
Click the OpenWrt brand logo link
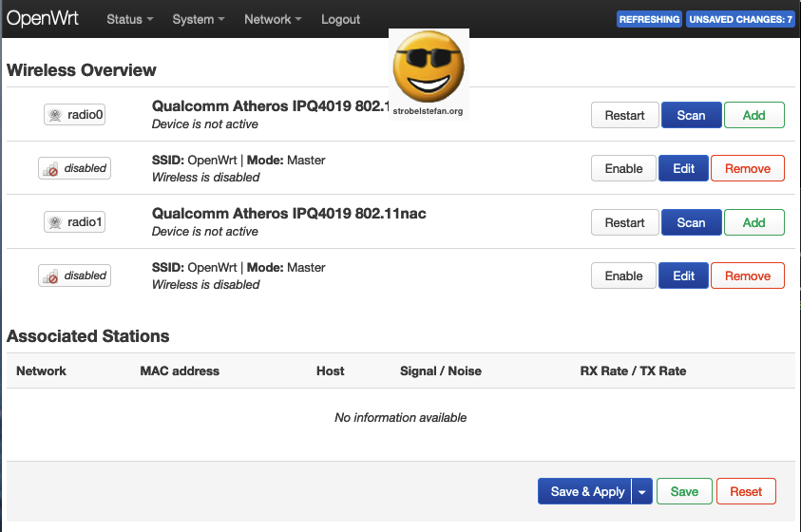43,18
